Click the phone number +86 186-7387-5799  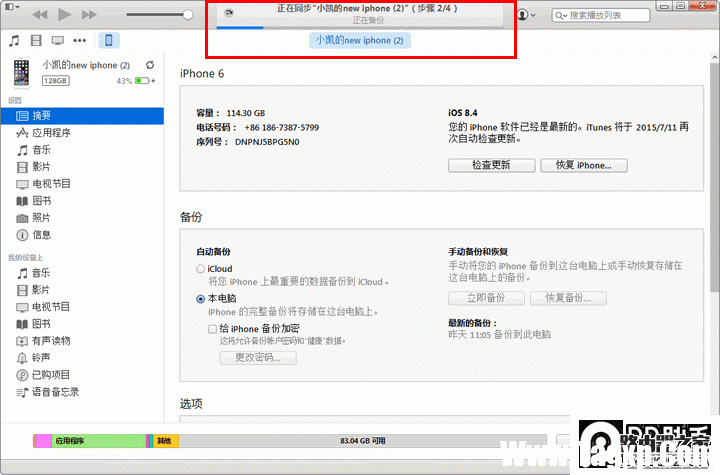click(x=281, y=127)
